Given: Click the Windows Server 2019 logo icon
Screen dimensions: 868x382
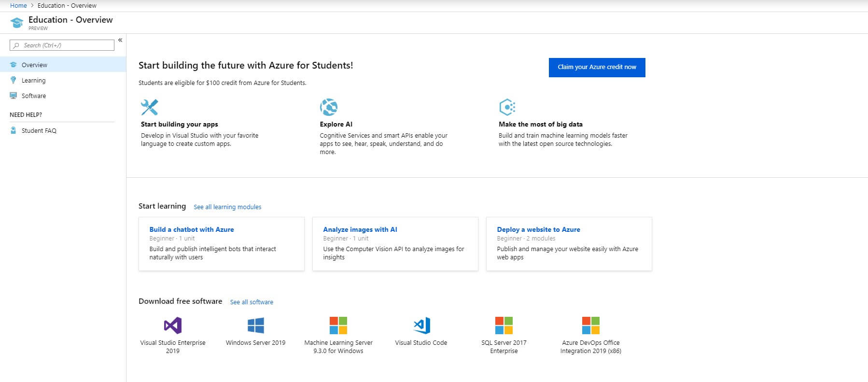Looking at the screenshot, I should [256, 325].
